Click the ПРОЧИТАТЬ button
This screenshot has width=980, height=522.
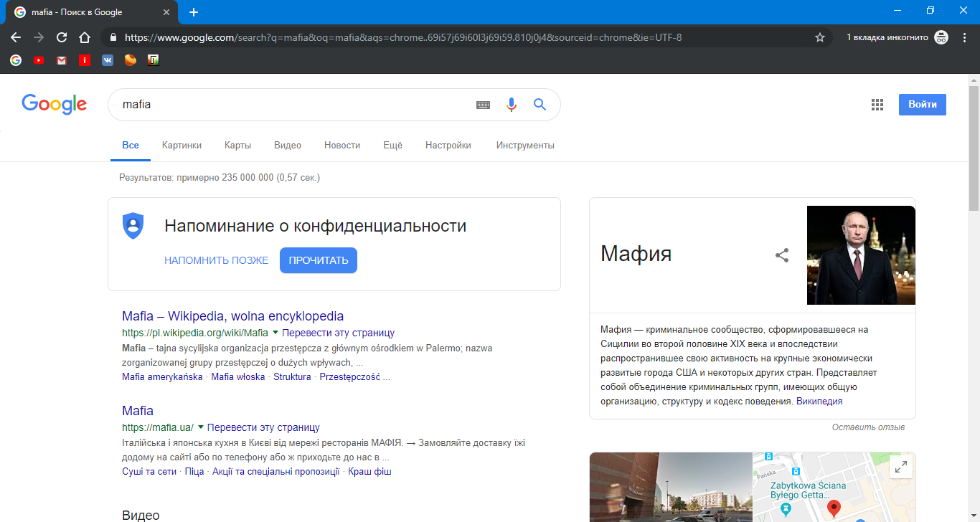point(319,260)
